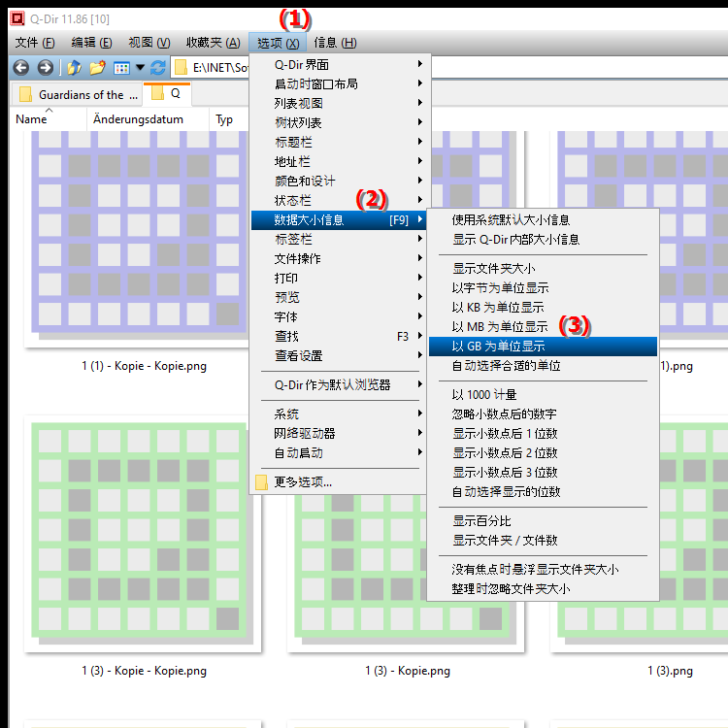
Task: Toggle 以 1000 计量 option
Action: [x=543, y=395]
